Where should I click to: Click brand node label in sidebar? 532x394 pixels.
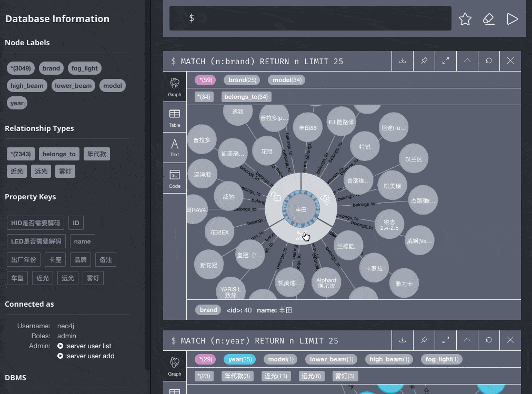(51, 68)
